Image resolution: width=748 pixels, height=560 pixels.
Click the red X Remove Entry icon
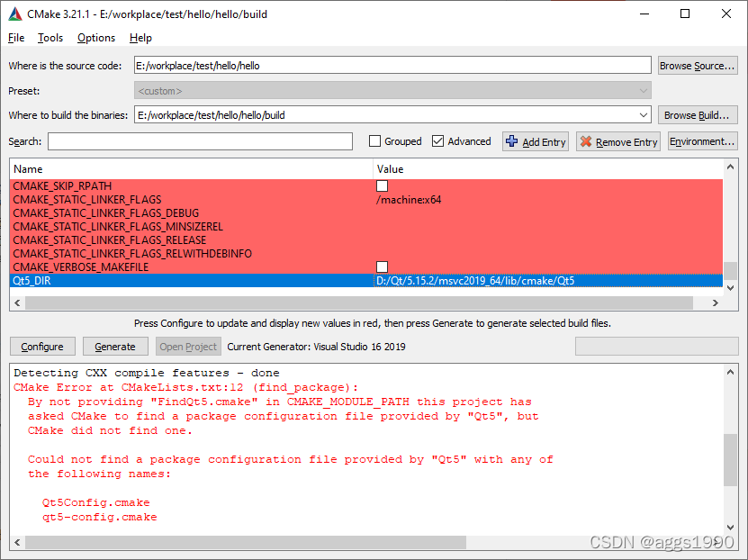(586, 141)
